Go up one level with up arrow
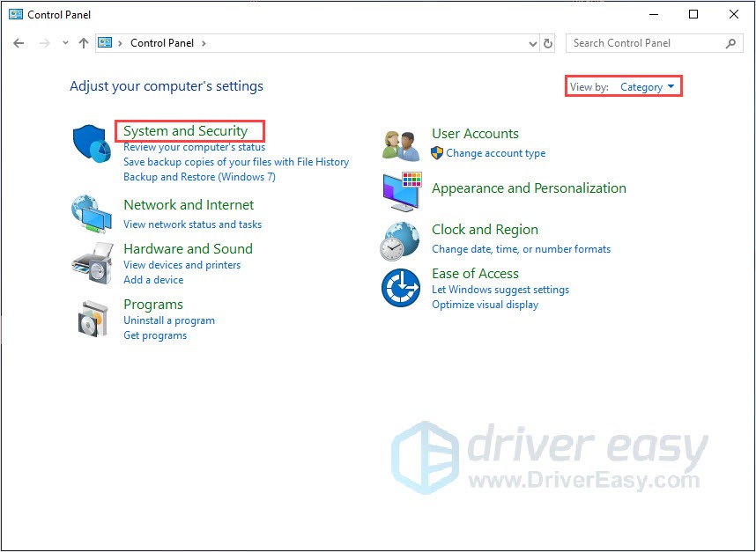 click(x=84, y=43)
